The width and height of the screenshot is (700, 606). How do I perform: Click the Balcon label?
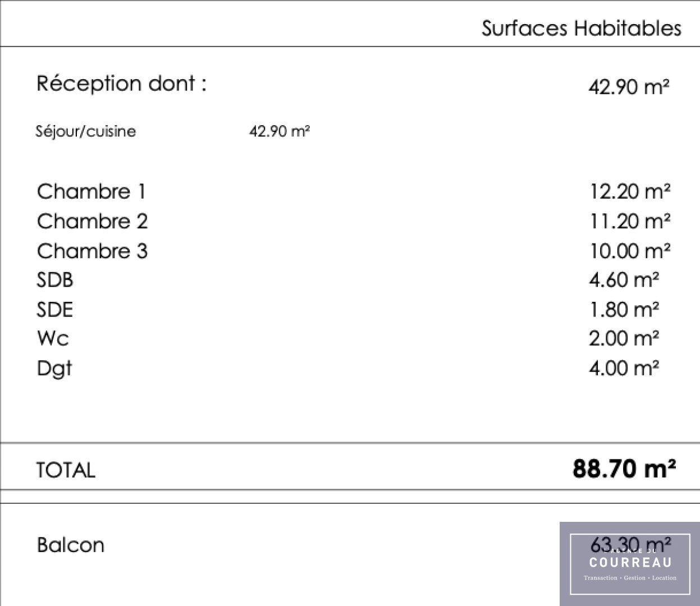coord(71,545)
